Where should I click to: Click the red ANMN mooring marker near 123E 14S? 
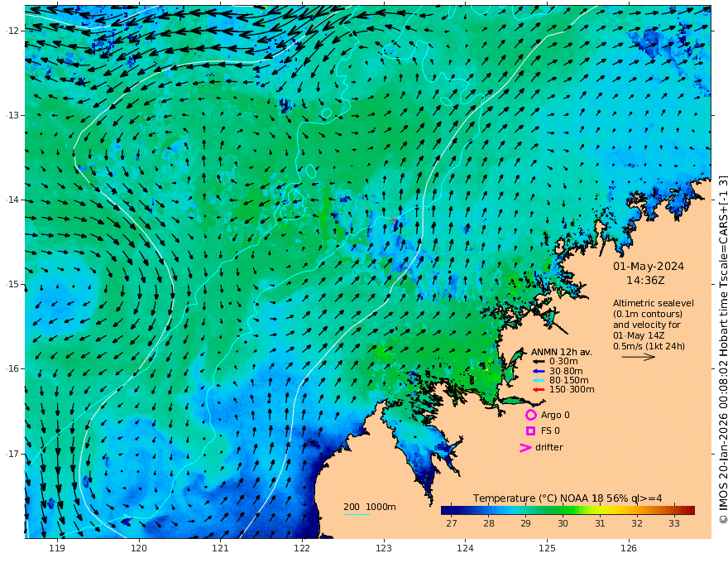click(x=394, y=219)
